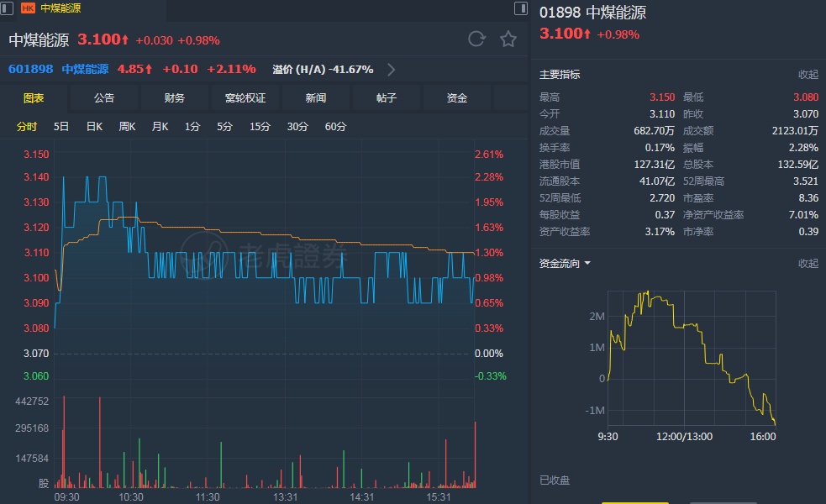This screenshot has height=504, width=826.
Task: Click the yellow capital flow line chart
Action: coord(692,358)
